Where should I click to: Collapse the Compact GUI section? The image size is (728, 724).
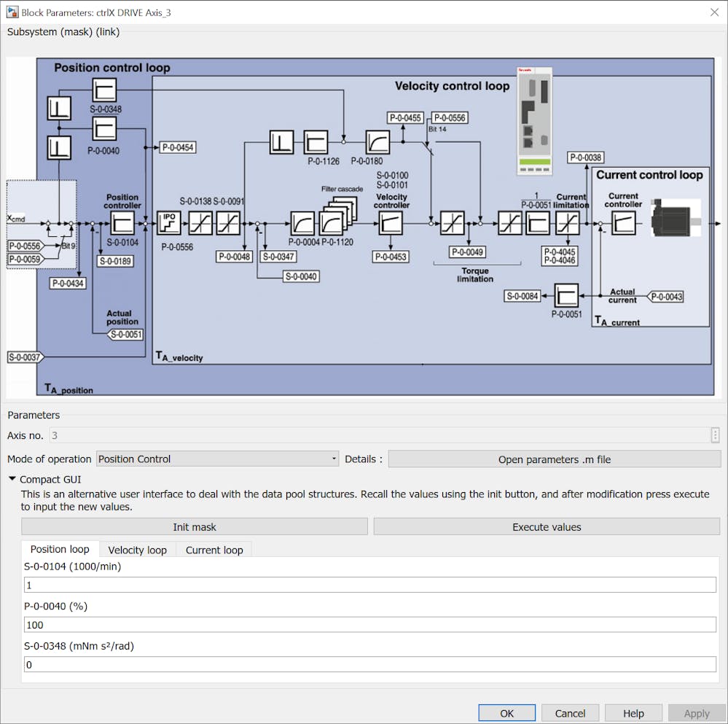(x=12, y=479)
